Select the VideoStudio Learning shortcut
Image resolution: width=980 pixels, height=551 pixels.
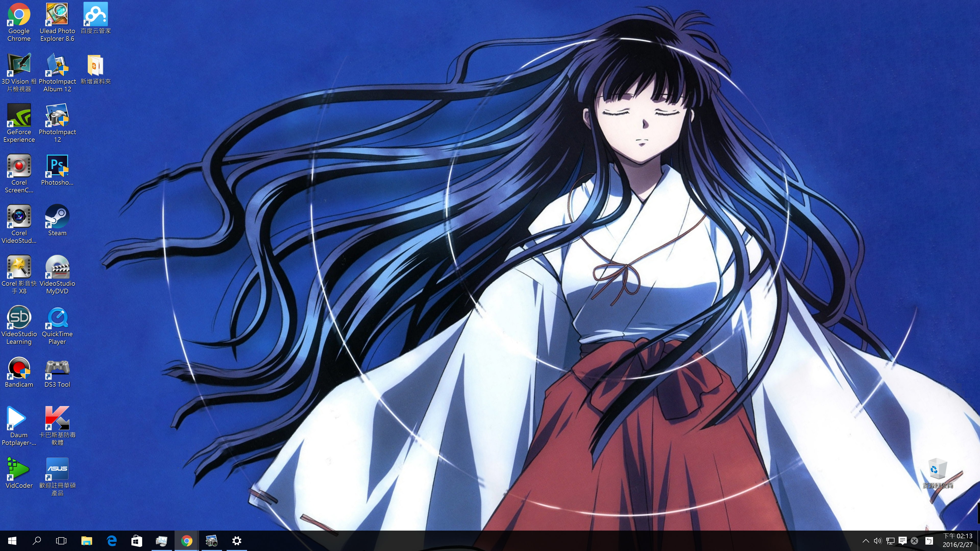(19, 325)
